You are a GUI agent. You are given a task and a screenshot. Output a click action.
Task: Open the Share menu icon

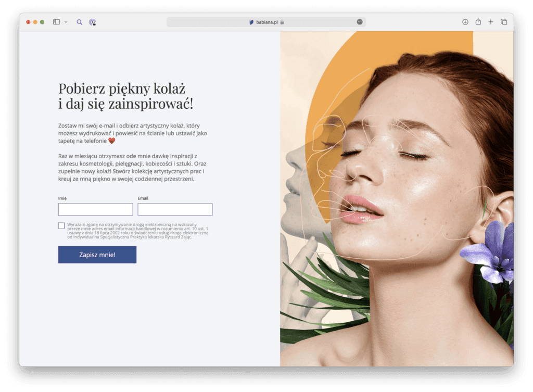[x=478, y=22]
